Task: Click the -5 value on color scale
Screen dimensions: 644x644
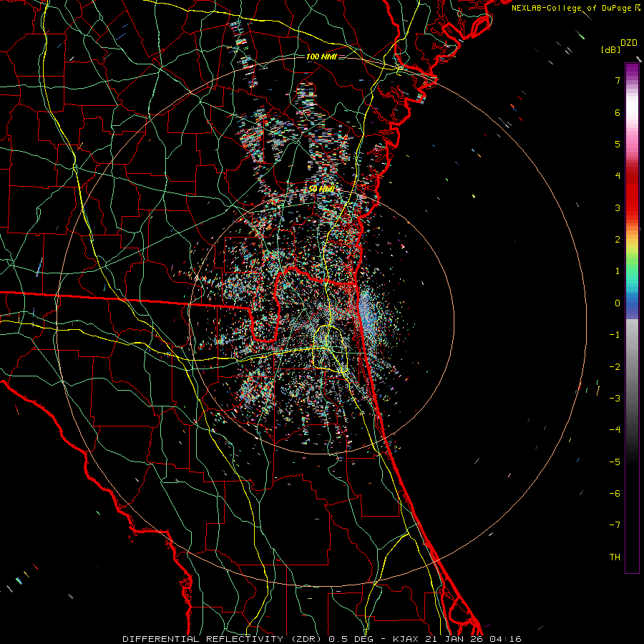Action: tap(615, 462)
